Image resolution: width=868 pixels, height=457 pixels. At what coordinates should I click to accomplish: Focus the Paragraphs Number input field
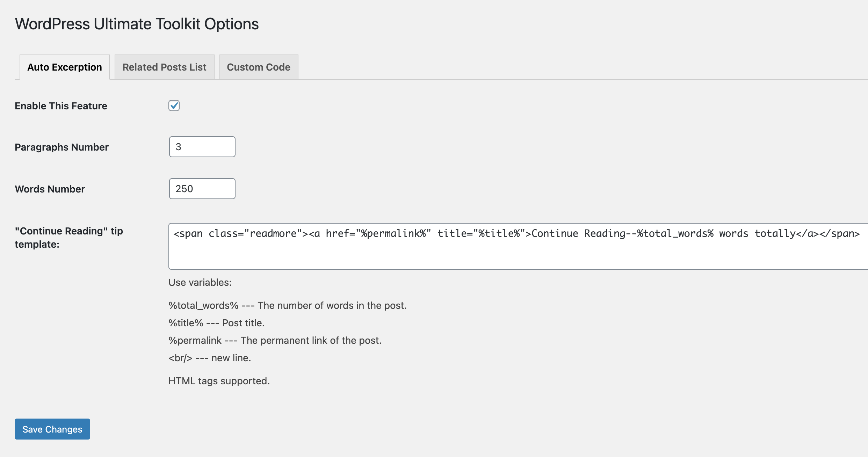pos(202,147)
